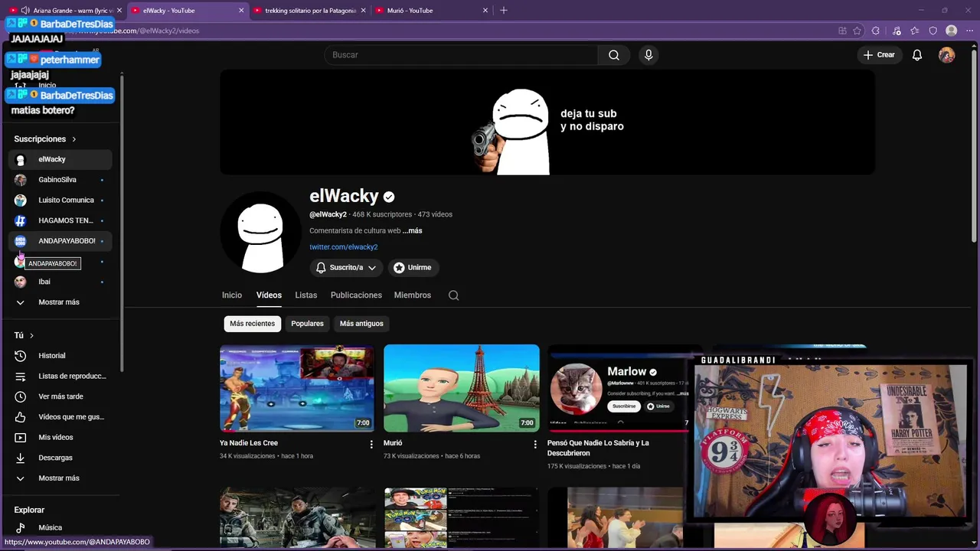This screenshot has width=980, height=551.
Task: Open options menu for Murió video
Action: pos(535,444)
